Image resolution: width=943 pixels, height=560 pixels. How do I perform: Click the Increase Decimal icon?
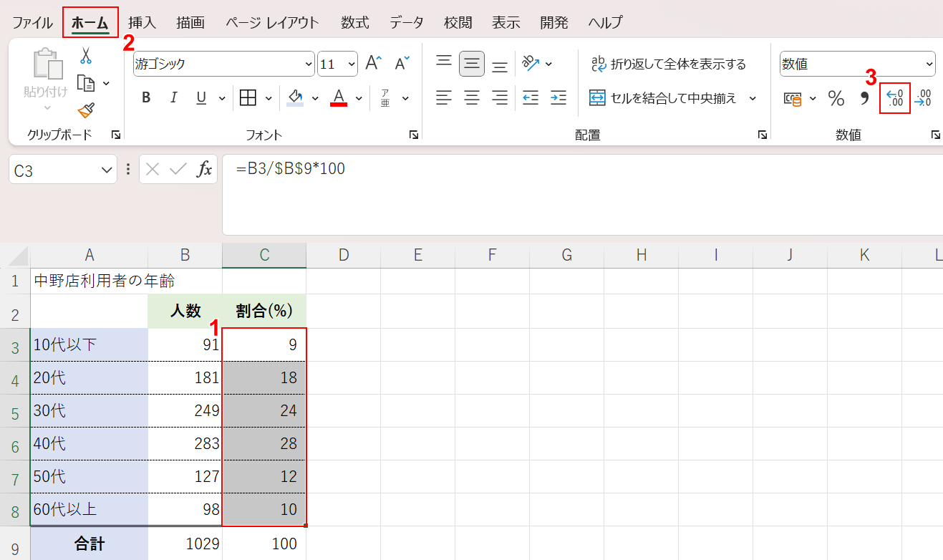(895, 97)
